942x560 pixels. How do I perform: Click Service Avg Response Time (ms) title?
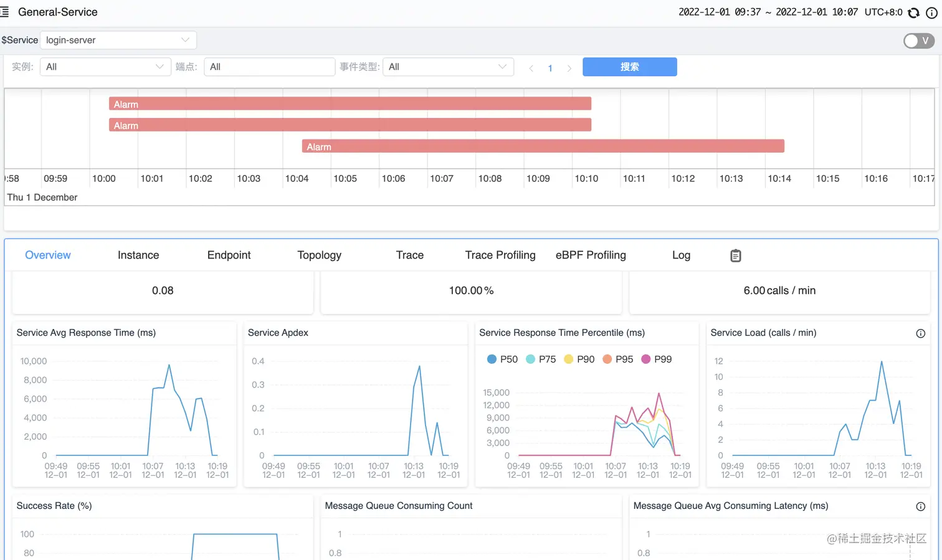click(86, 333)
